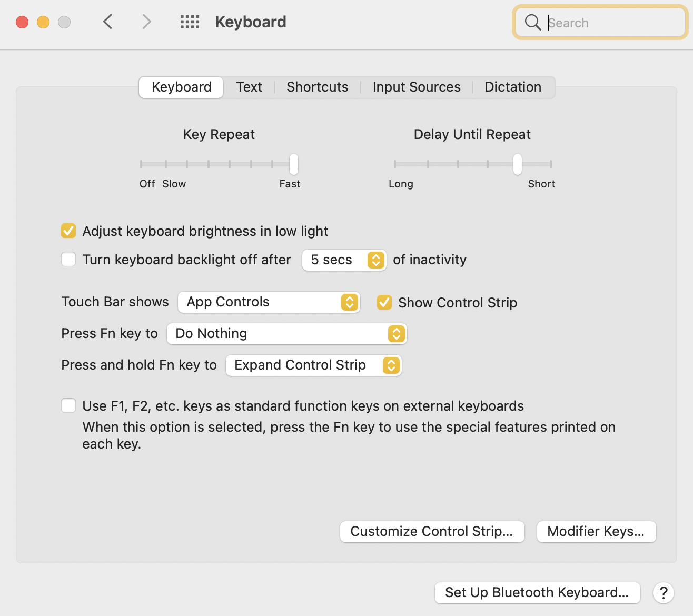Expand the Press Fn key to dropdown
Image resolution: width=693 pixels, height=616 pixels.
(x=286, y=334)
